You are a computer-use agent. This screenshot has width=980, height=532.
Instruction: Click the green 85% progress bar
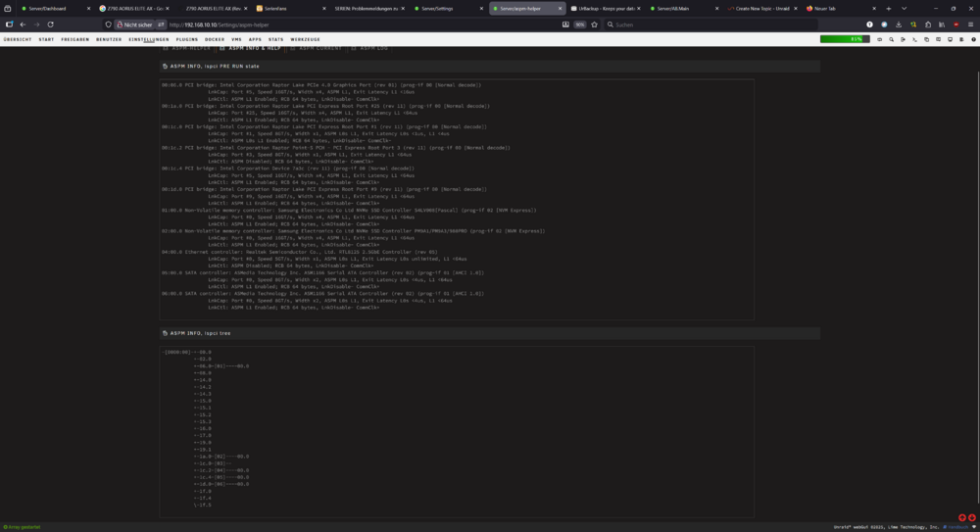pos(845,39)
